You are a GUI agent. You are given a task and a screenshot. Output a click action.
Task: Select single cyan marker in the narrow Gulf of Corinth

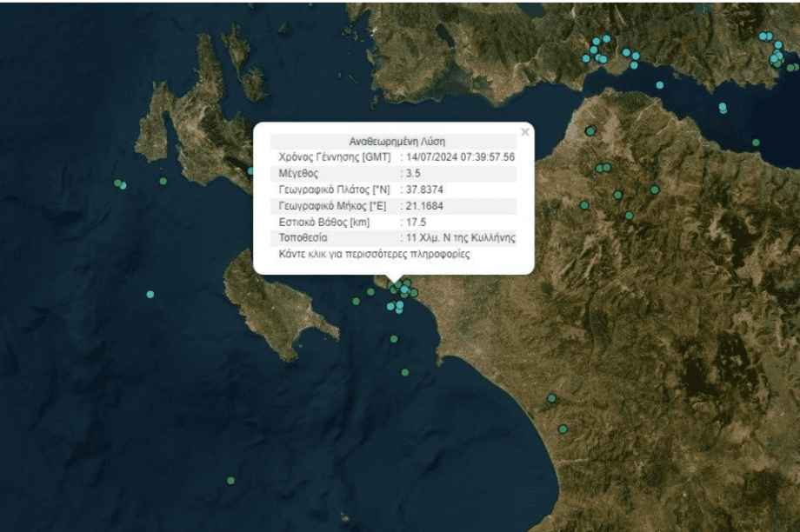(660, 85)
